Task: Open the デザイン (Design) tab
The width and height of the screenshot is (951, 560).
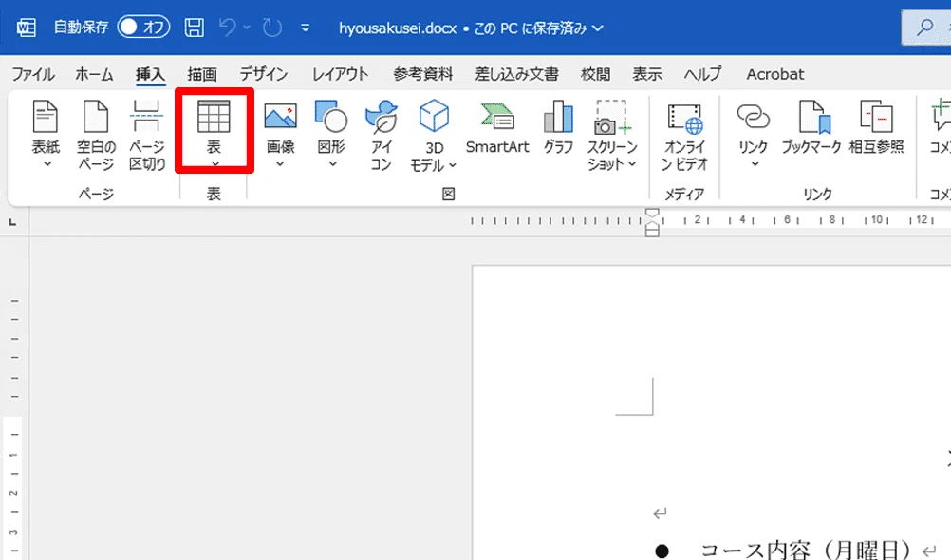Action: pyautogui.click(x=263, y=74)
